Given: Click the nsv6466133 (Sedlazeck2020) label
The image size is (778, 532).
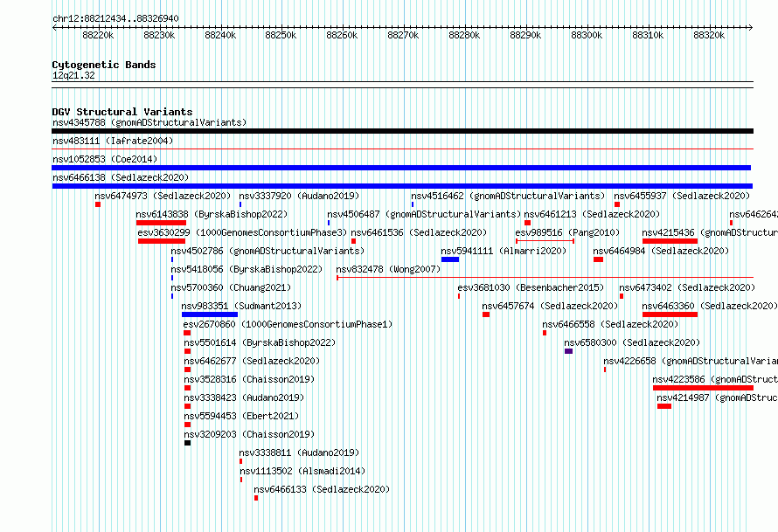Looking at the screenshot, I should point(322,489).
